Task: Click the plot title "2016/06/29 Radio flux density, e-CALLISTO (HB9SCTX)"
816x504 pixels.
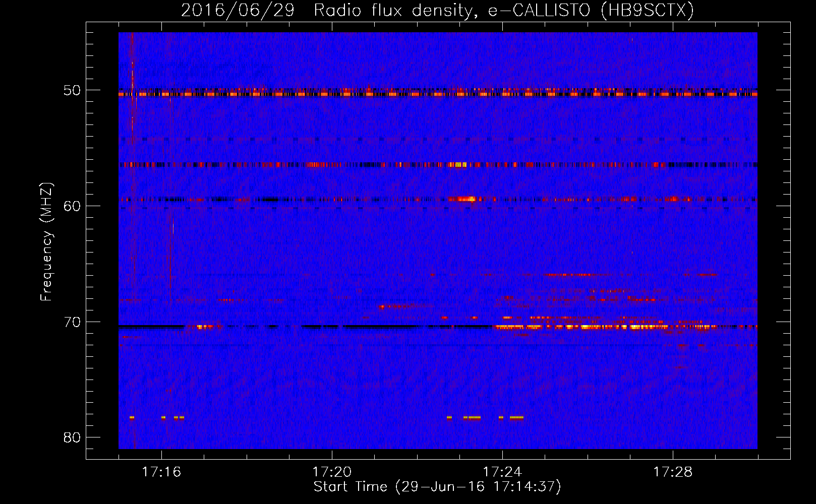Action: click(x=437, y=11)
